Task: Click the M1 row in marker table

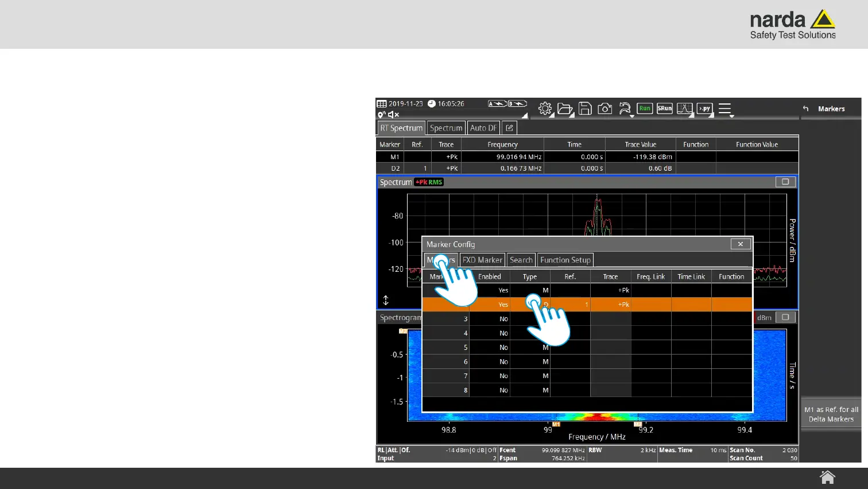Action: [587, 157]
